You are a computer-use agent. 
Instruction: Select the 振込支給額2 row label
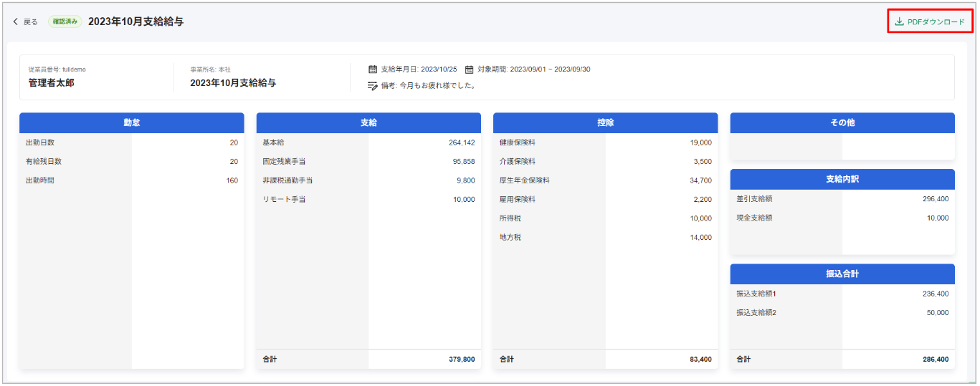tap(756, 312)
